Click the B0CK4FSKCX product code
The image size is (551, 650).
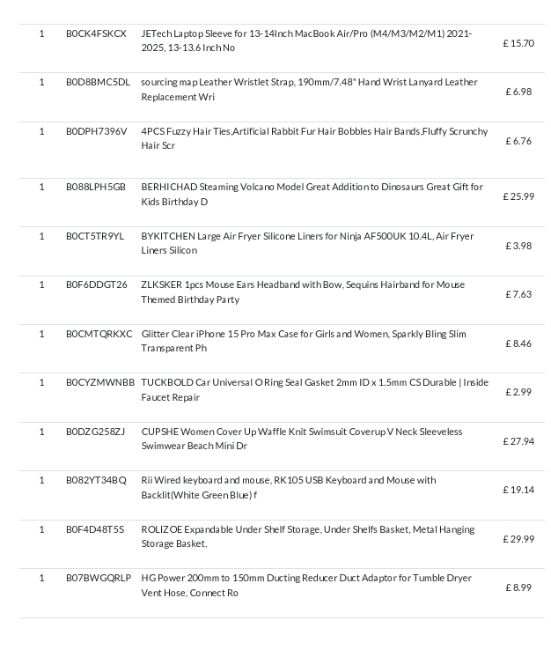pos(96,34)
